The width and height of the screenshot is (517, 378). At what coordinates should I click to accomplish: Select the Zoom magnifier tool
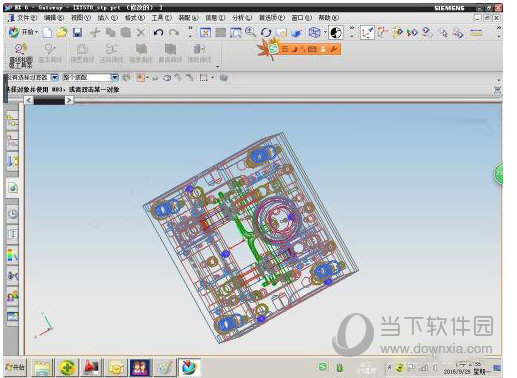[250, 32]
